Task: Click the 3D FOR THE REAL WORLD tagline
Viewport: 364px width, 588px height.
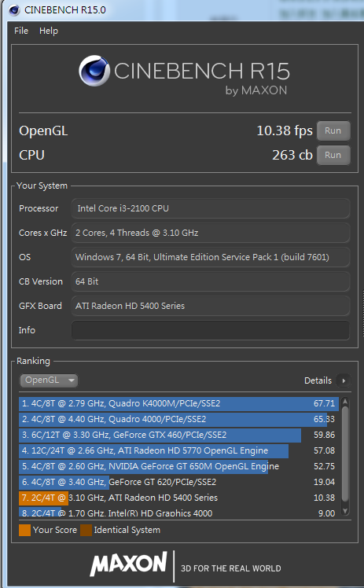Action: (231, 568)
